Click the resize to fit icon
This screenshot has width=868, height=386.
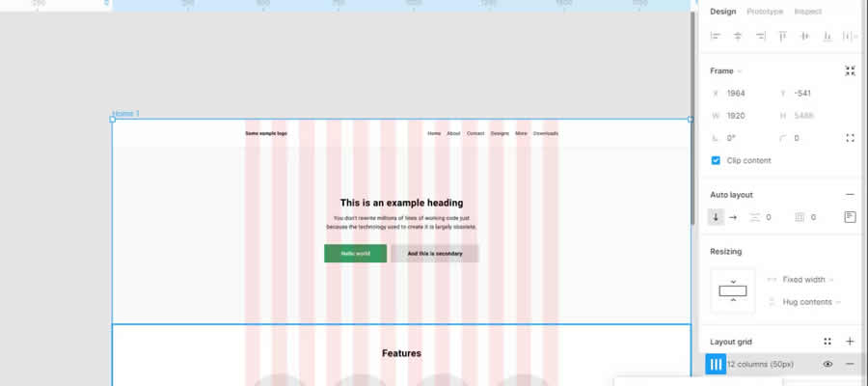tap(850, 70)
